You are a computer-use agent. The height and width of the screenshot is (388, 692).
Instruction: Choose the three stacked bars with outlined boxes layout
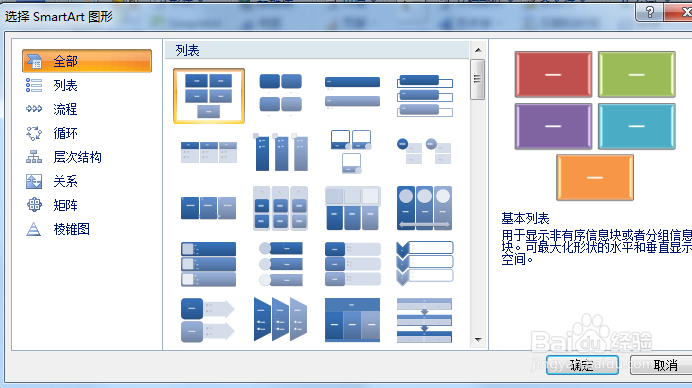[425, 95]
